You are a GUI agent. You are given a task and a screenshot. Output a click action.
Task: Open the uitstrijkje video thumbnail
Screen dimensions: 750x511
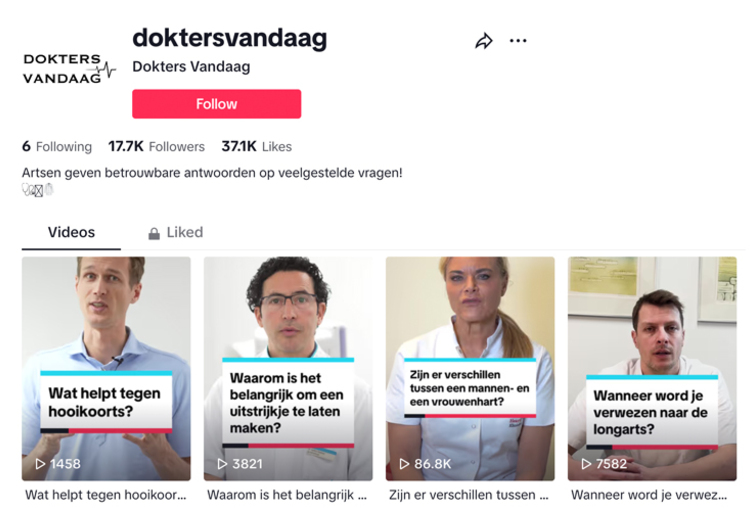[x=288, y=368]
